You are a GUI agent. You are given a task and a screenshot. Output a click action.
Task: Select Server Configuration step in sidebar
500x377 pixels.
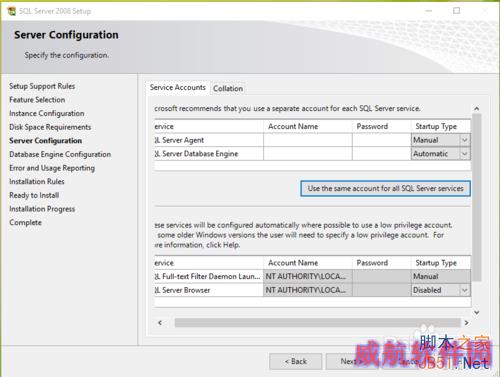(45, 141)
